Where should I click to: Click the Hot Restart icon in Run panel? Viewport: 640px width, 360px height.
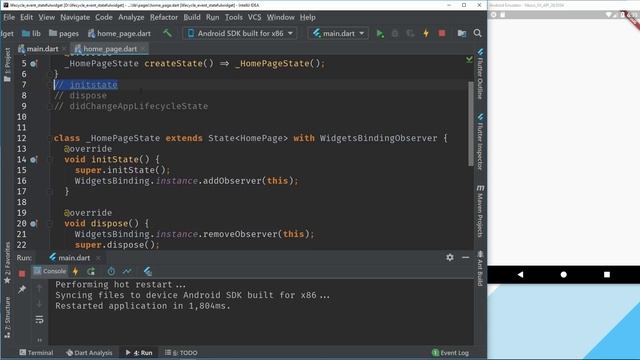pos(91,271)
